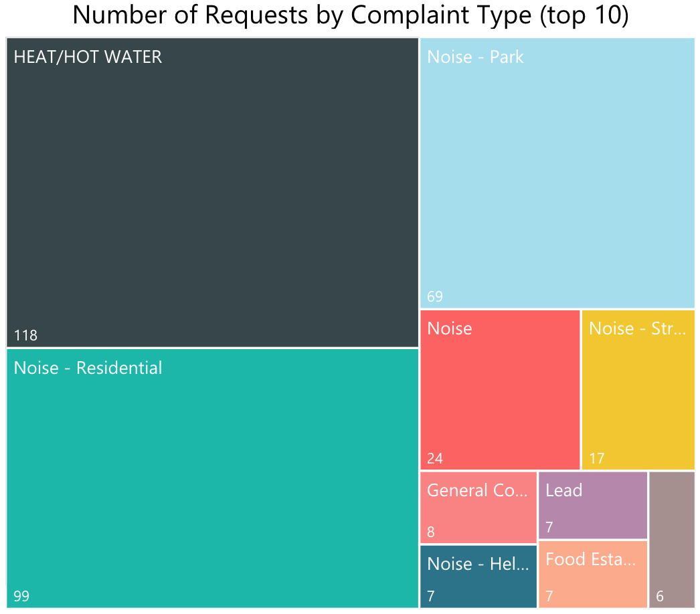
Task: Click the General Co... pink tile
Action: point(478,508)
